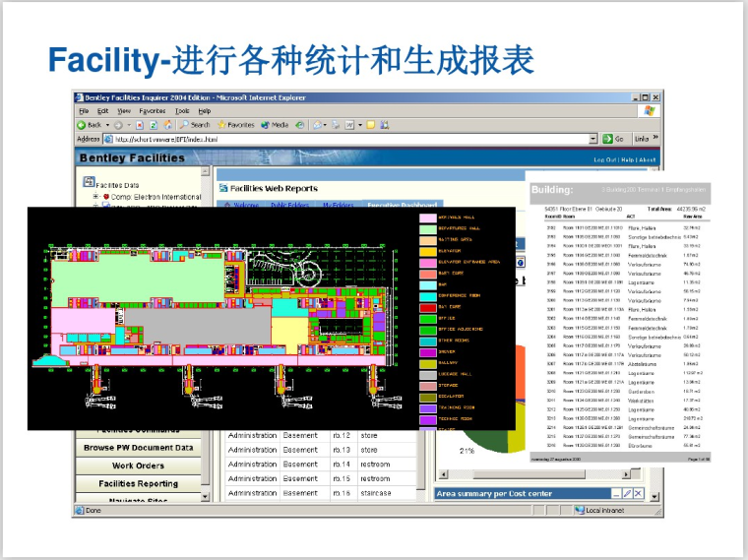
Task: Open the Media toolbar button
Action: pos(275,125)
